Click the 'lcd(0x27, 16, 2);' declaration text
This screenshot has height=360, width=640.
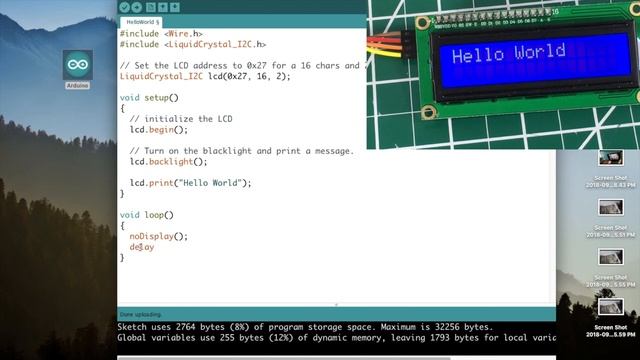(249, 76)
